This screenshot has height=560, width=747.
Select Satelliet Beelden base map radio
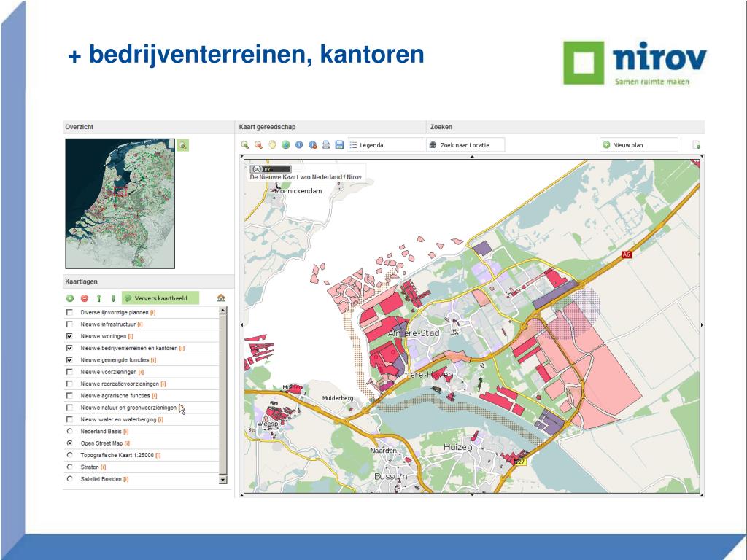pos(69,479)
